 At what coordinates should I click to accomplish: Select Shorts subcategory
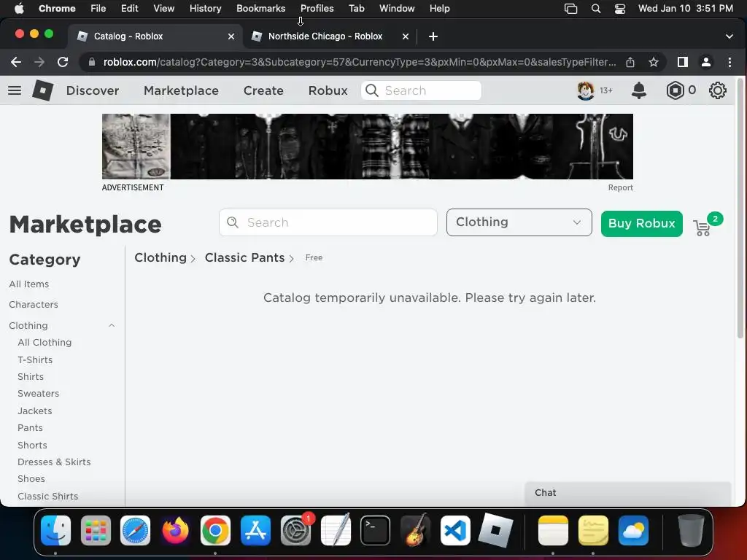coord(32,446)
